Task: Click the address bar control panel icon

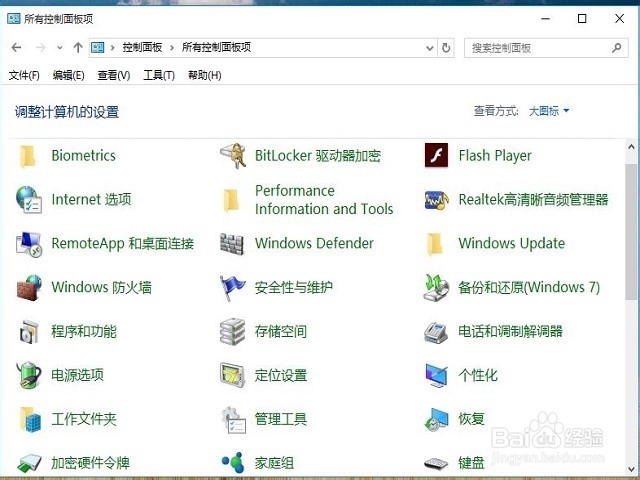Action: click(x=98, y=48)
